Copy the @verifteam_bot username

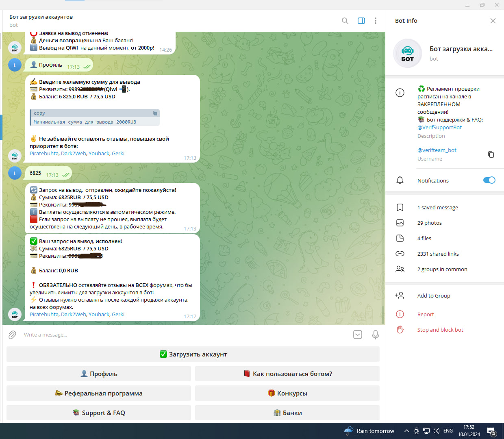click(x=491, y=154)
